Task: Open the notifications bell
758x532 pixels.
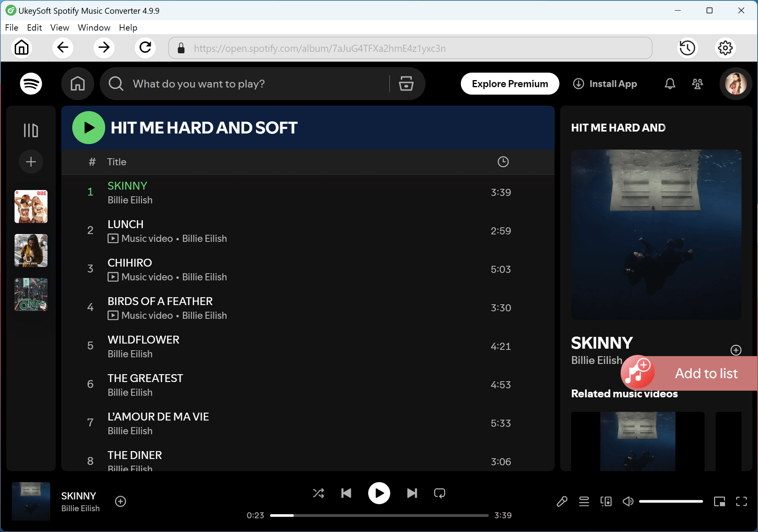Action: (670, 84)
